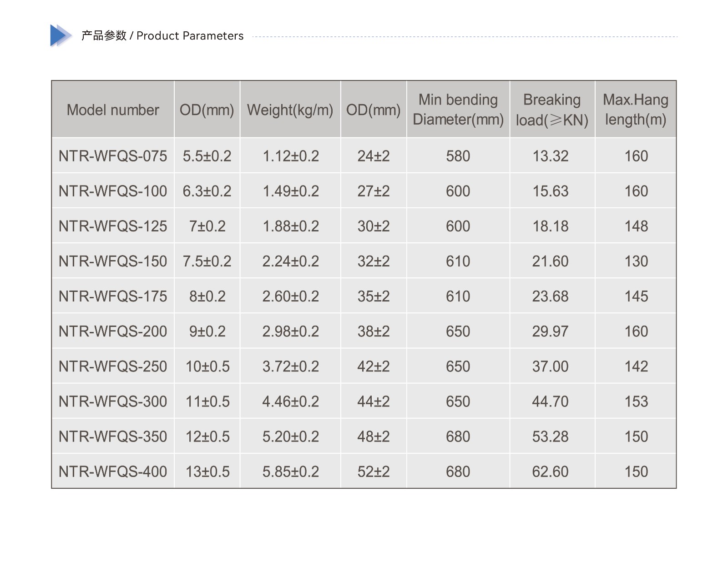Click the hang length value 148
The image size is (728, 567).
(636, 226)
